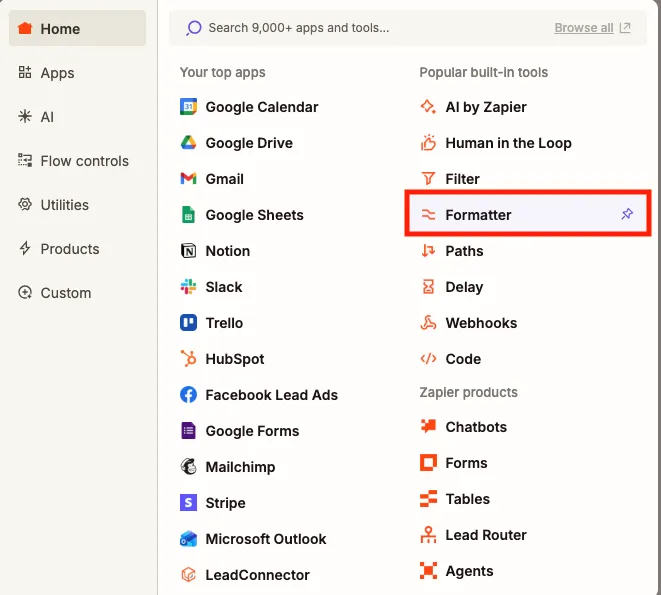Select the Paths tool icon

click(428, 251)
